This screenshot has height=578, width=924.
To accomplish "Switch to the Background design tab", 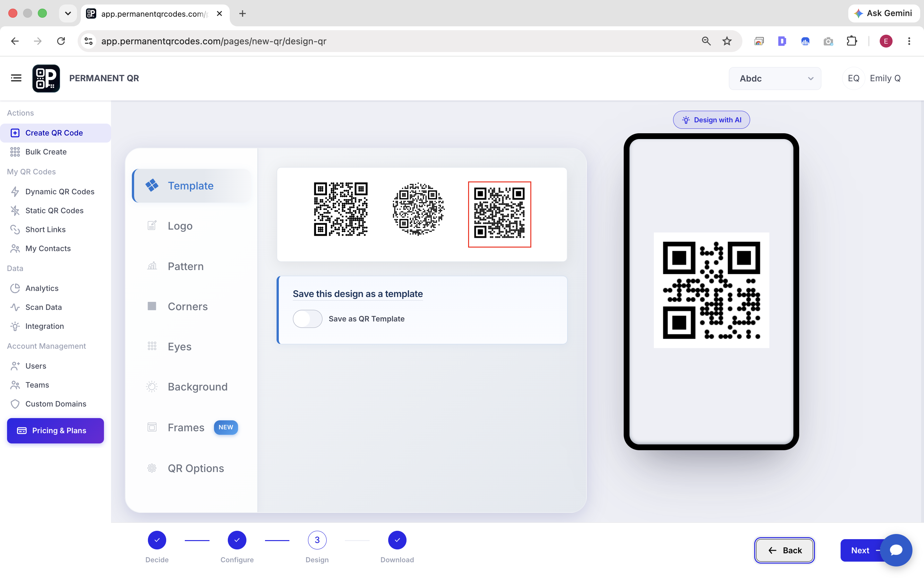I will 192,387.
